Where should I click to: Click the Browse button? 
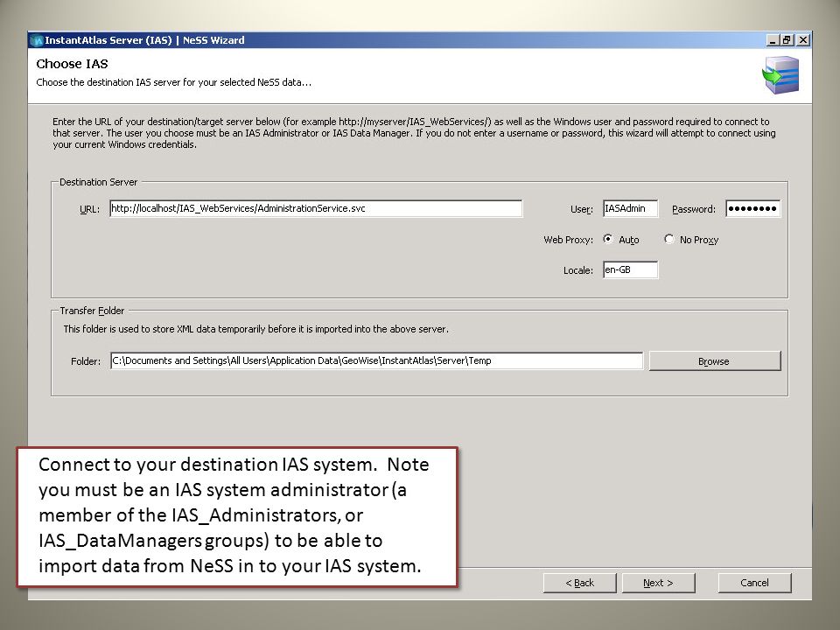(x=714, y=361)
